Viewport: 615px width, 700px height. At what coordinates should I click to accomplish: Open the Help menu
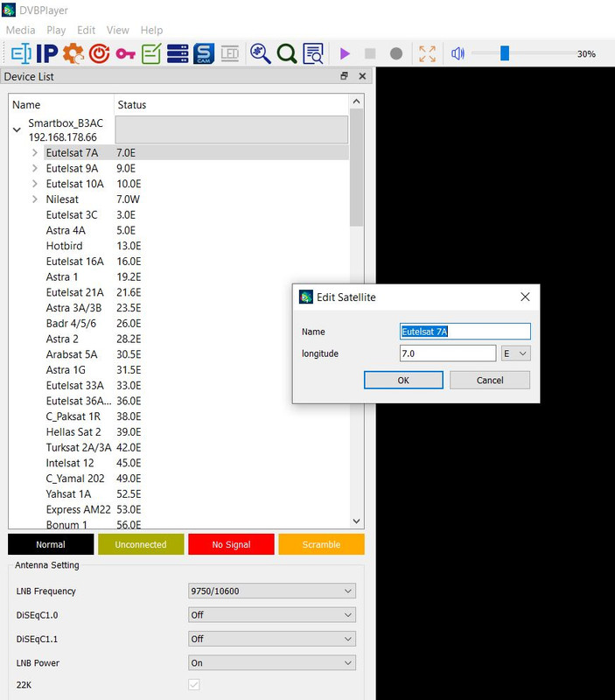coord(151,30)
